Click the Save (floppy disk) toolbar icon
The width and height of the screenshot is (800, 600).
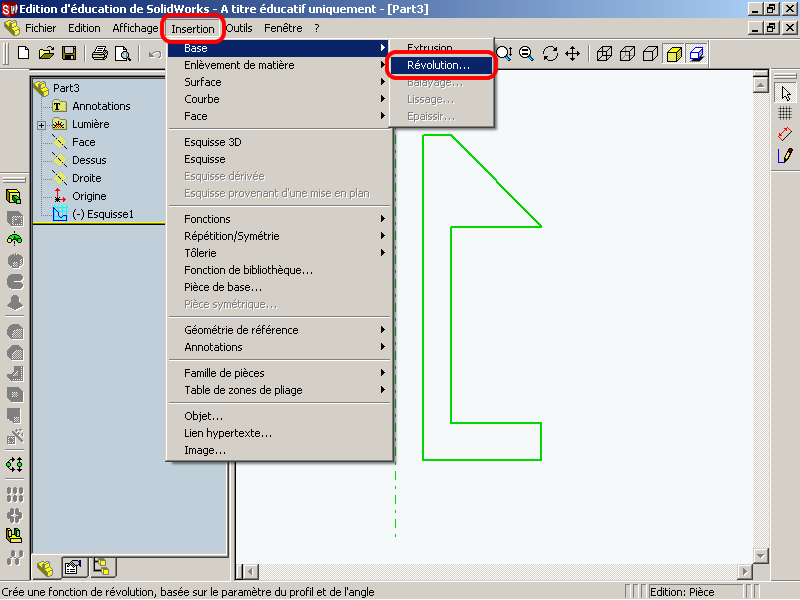pyautogui.click(x=70, y=53)
